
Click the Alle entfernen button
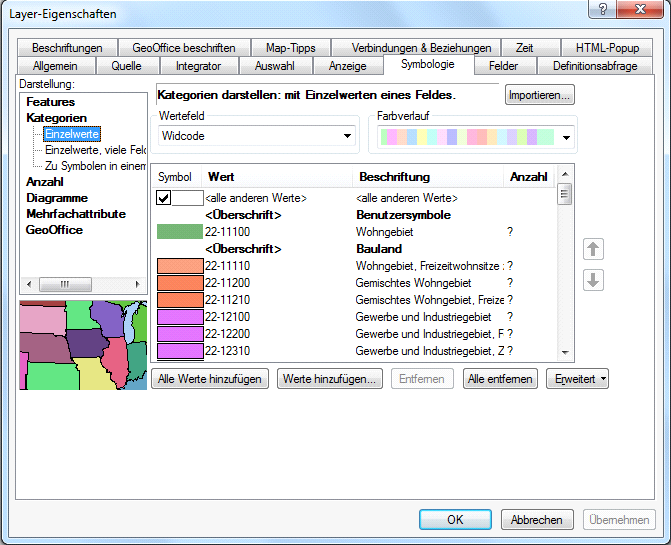pos(501,379)
